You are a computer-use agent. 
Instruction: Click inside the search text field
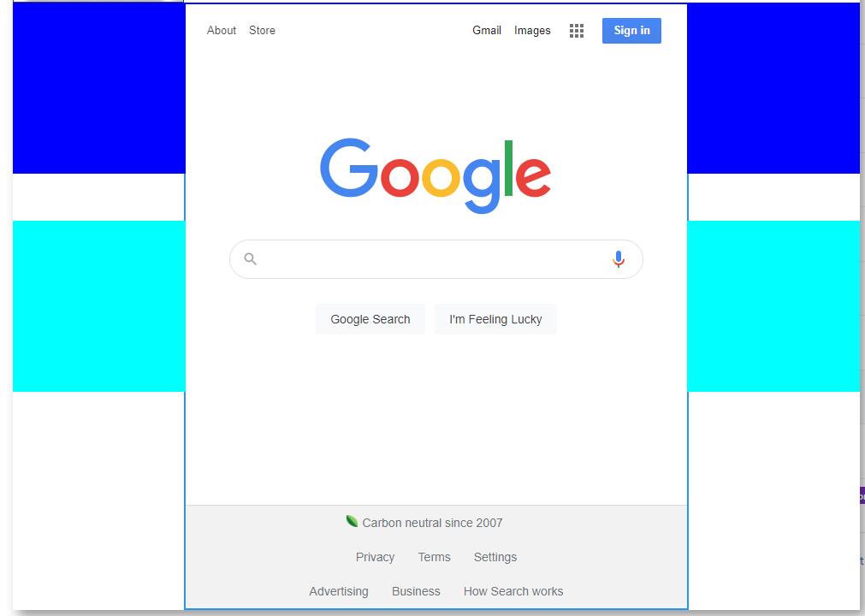pos(433,259)
